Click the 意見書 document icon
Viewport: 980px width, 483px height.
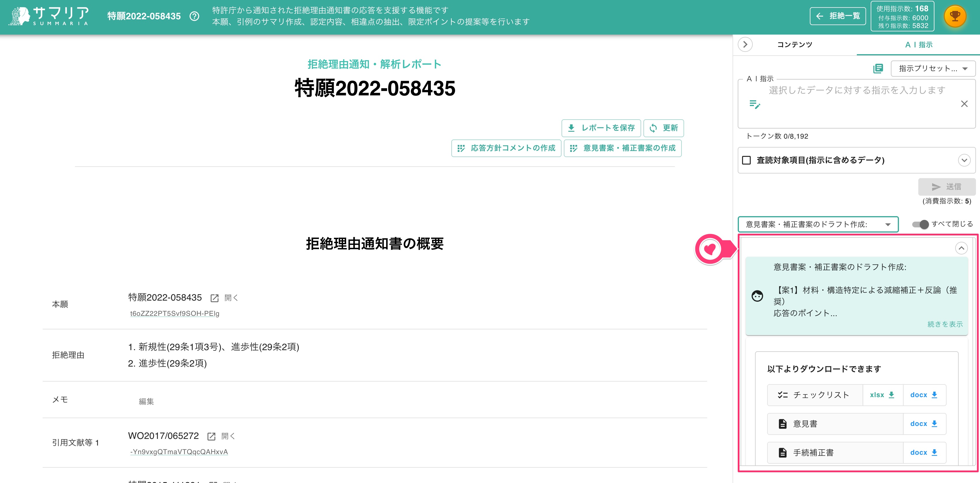[x=782, y=424]
